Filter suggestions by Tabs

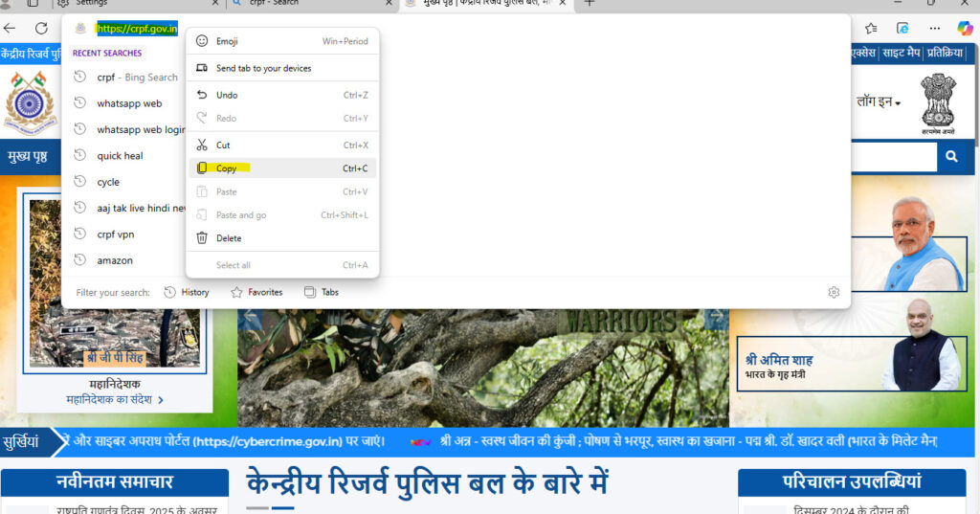(322, 292)
